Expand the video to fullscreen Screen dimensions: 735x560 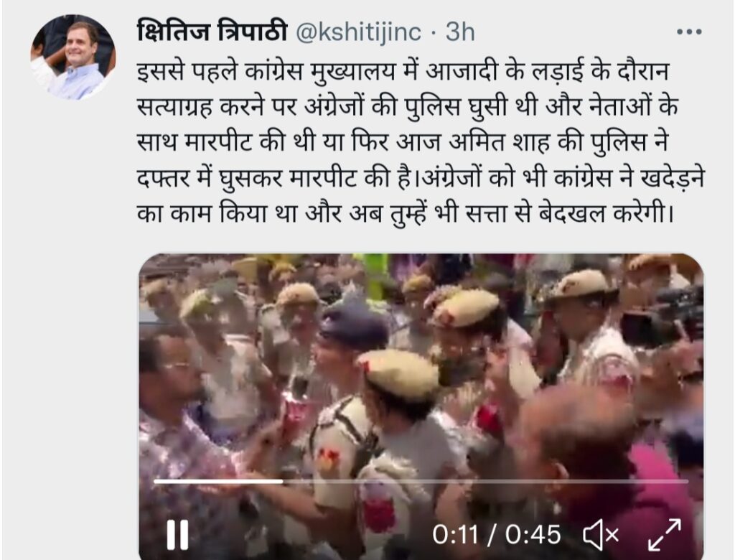[x=664, y=535]
